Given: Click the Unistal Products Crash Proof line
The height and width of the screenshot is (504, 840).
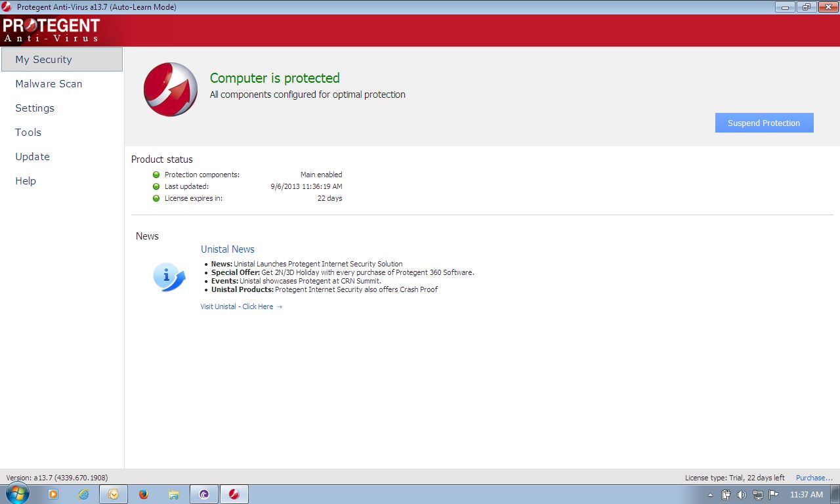Looking at the screenshot, I should [x=324, y=289].
